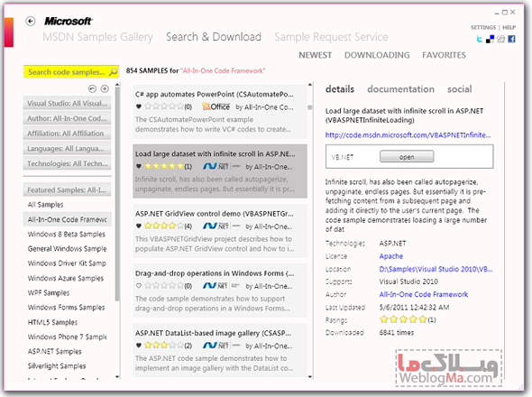Expand the Languages filter dropdown

point(68,148)
